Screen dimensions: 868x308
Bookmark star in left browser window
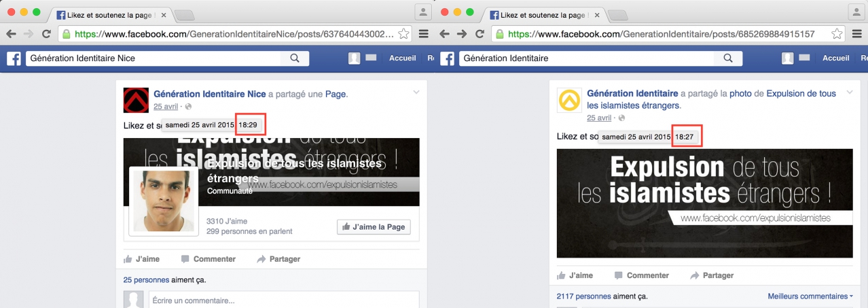pos(403,33)
